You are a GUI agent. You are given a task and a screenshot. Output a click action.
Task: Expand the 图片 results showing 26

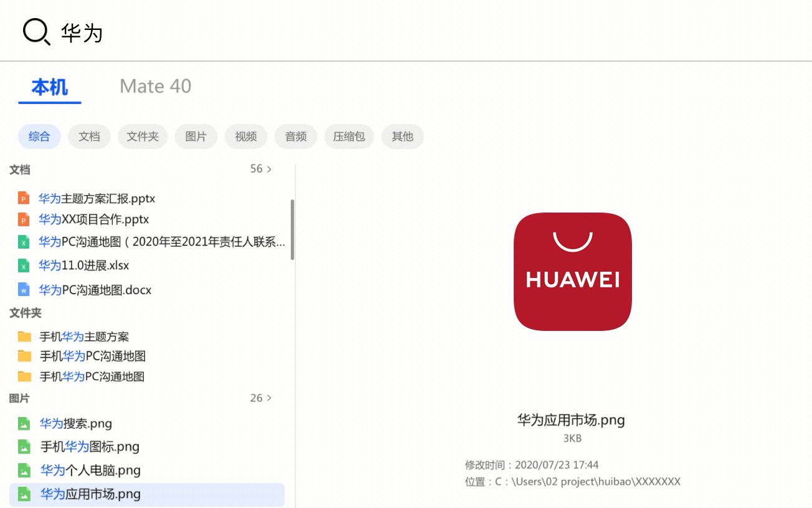(x=261, y=398)
